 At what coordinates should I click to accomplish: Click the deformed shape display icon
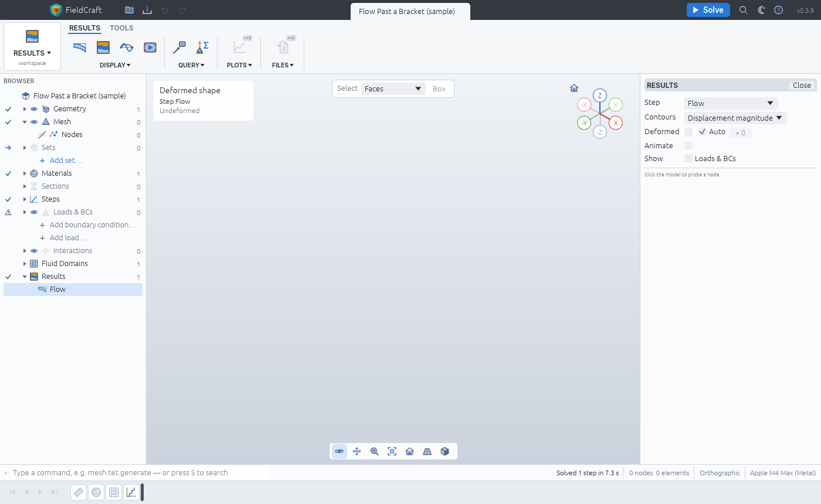(80, 47)
